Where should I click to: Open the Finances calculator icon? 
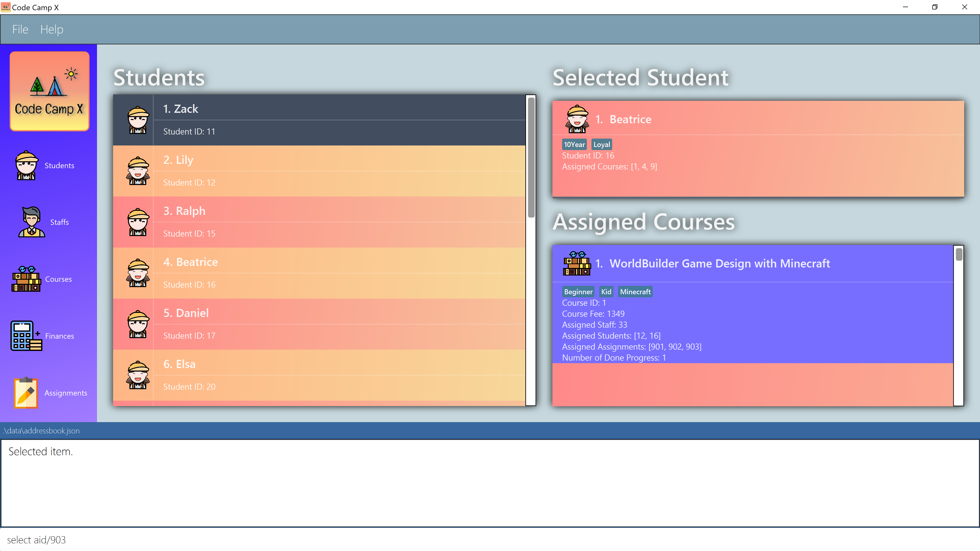pyautogui.click(x=26, y=335)
